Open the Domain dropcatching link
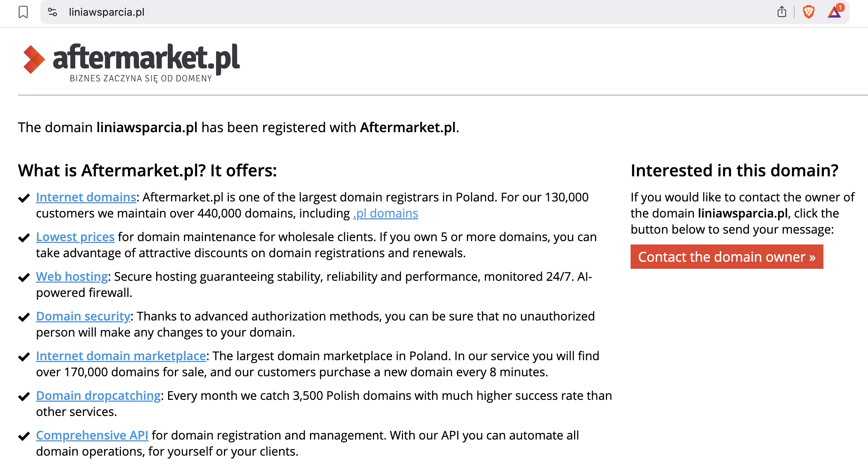868x465 pixels. tap(98, 396)
